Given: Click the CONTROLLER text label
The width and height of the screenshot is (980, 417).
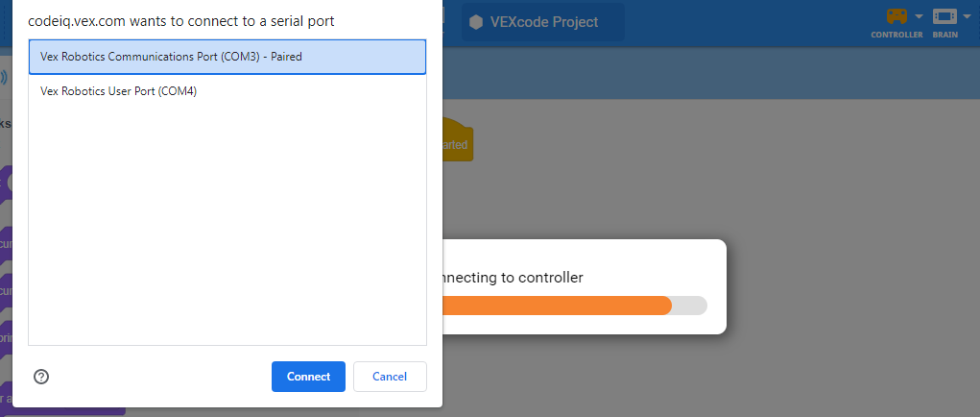Looking at the screenshot, I should click(896, 35).
